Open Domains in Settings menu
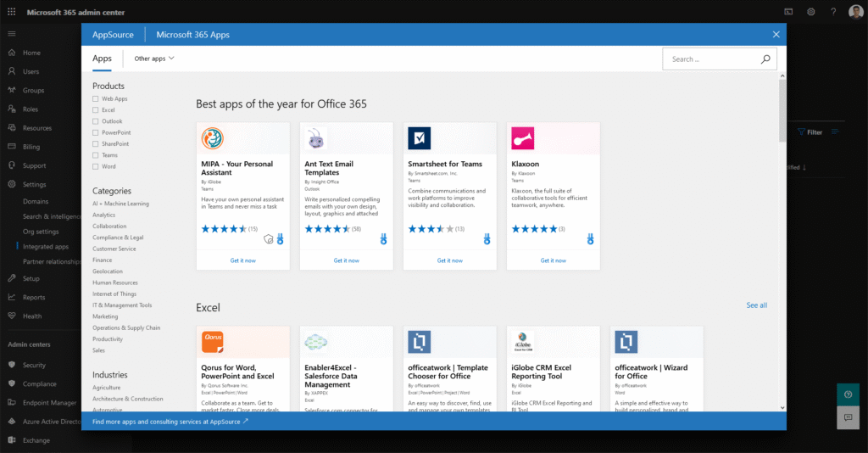Image resolution: width=868 pixels, height=453 pixels. [x=36, y=202]
